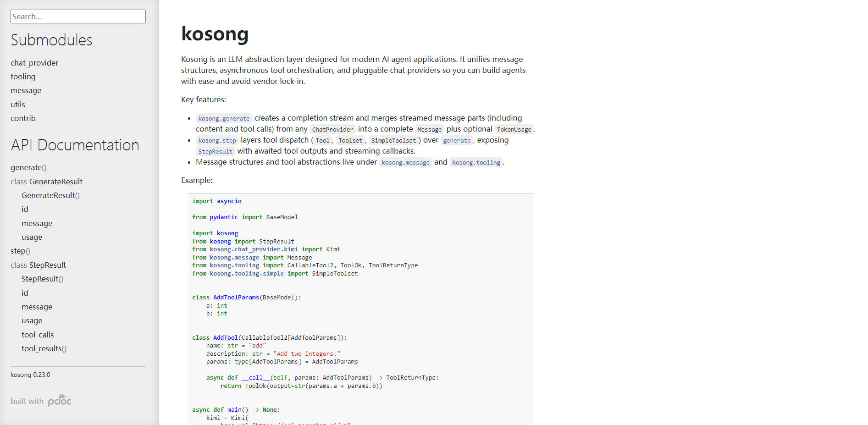Open the chat_provider submodule

[34, 63]
